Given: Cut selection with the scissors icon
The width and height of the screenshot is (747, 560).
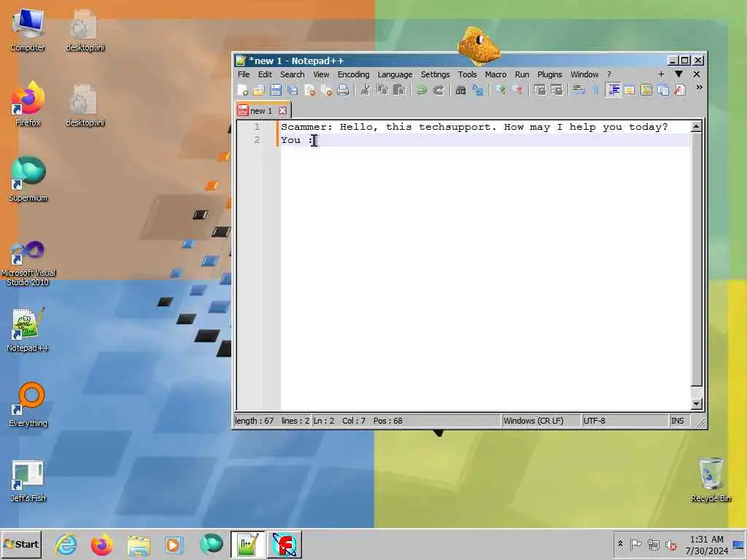Looking at the screenshot, I should [x=365, y=90].
